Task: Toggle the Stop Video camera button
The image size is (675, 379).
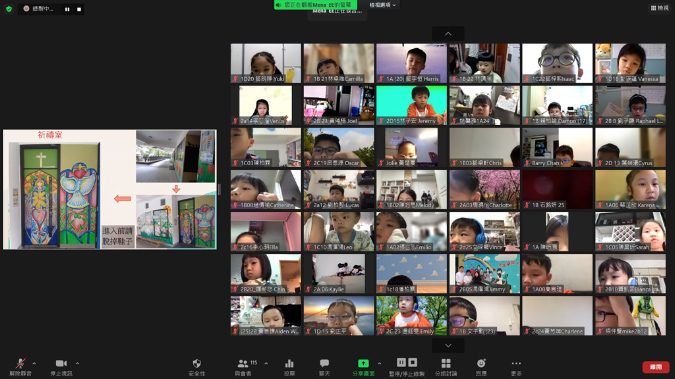Action: click(62, 367)
